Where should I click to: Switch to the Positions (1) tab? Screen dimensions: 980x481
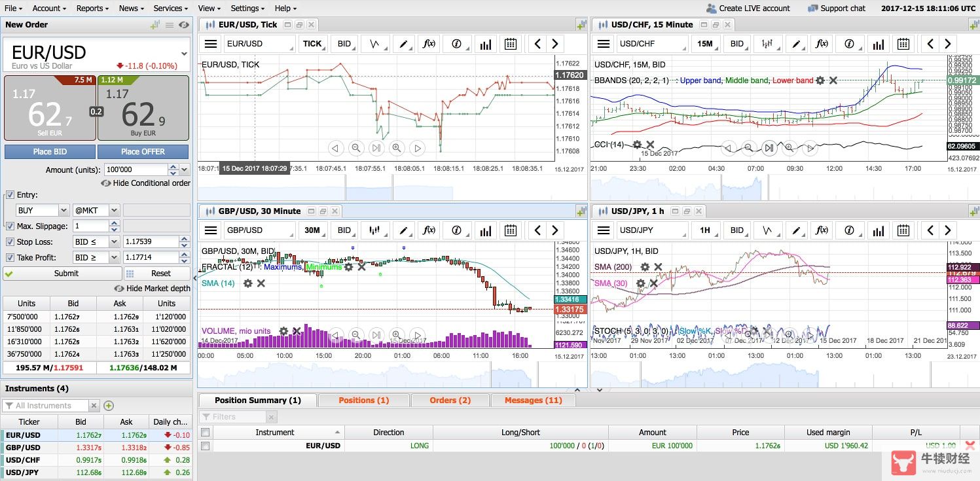pos(363,400)
